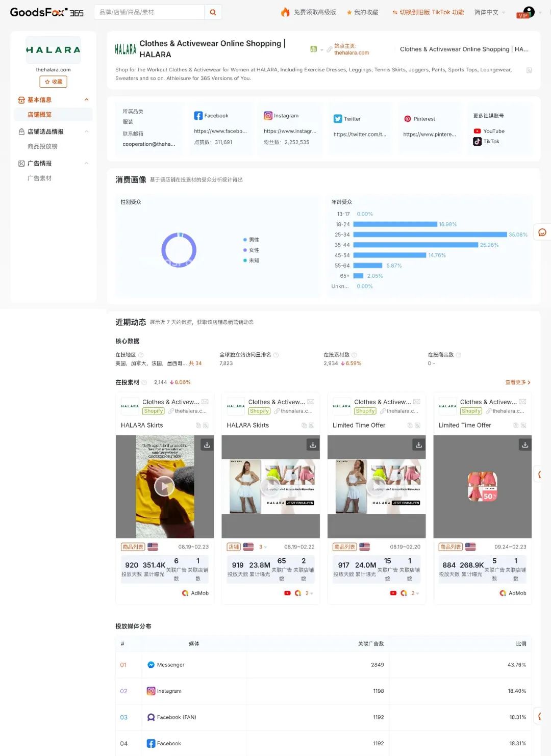
Task: Open the Facebook social media card icon
Action: coord(198,116)
